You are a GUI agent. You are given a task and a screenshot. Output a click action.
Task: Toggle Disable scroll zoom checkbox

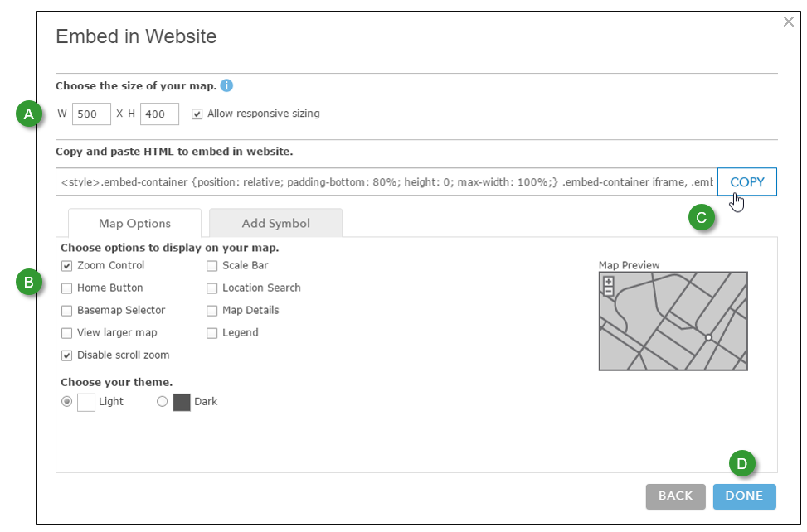tap(66, 355)
